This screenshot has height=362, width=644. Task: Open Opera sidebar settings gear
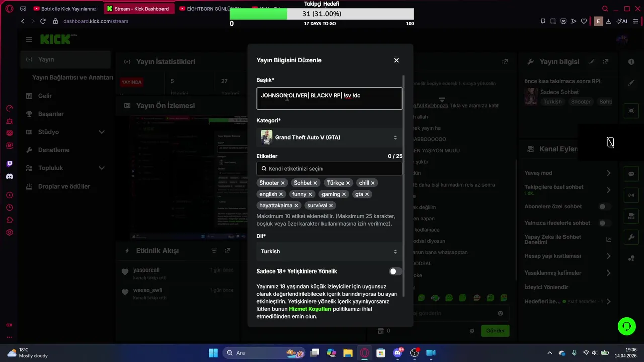tap(9, 233)
